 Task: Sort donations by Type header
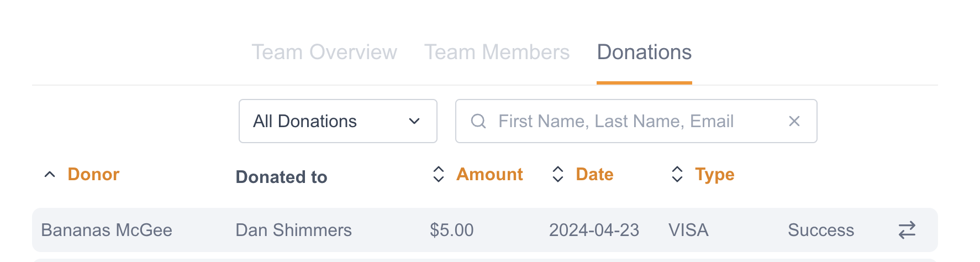coord(714,175)
